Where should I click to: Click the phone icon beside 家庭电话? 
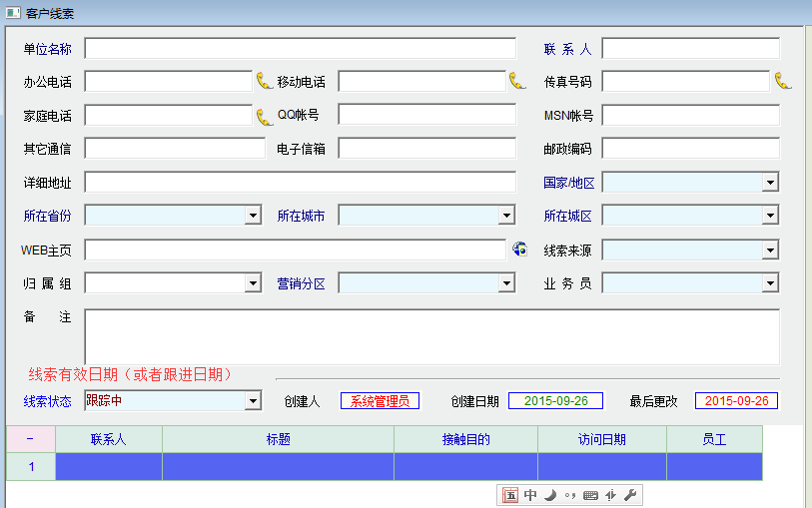coord(265,116)
